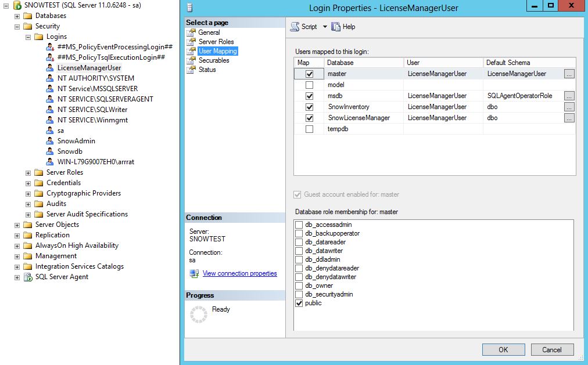
Task: Open View connection properties link
Action: pos(239,274)
